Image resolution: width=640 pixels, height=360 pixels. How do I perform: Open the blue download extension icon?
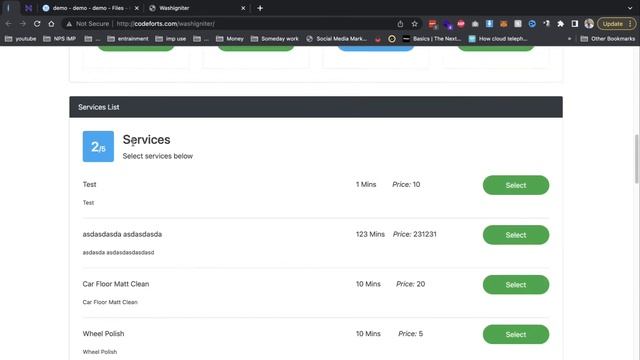(489, 24)
